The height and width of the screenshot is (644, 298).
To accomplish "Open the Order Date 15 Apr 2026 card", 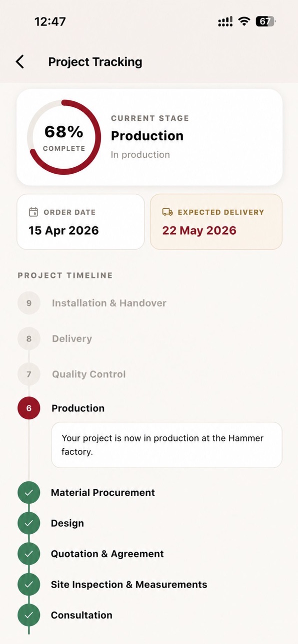I will (x=80, y=222).
